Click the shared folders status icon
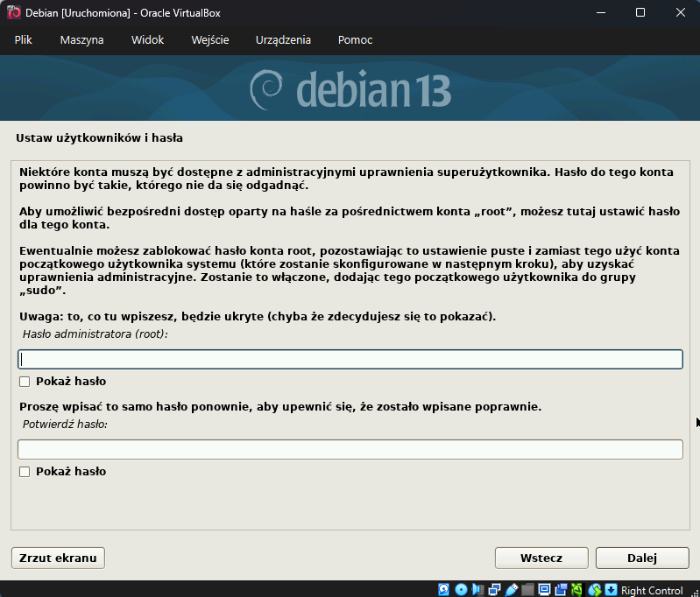This screenshot has height=597, width=700. coord(527,590)
